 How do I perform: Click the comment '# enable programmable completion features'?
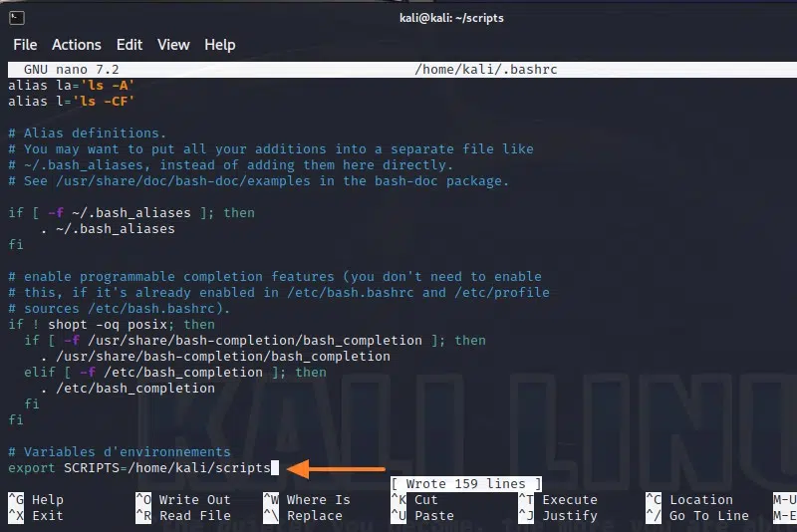[x=275, y=276]
